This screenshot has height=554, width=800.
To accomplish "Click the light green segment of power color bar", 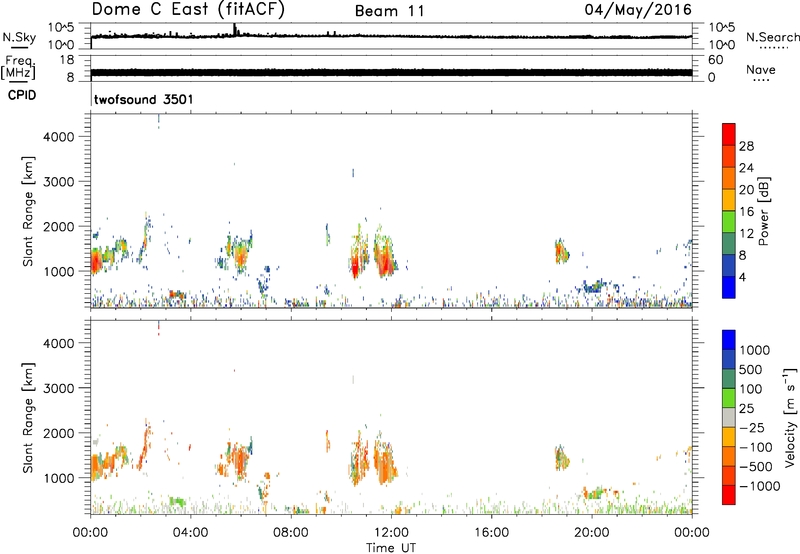I will click(729, 221).
